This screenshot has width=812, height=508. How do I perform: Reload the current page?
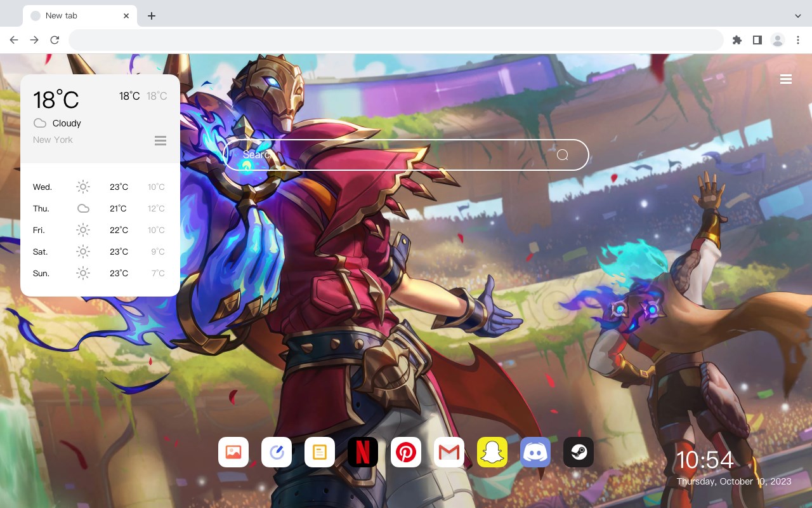click(55, 40)
